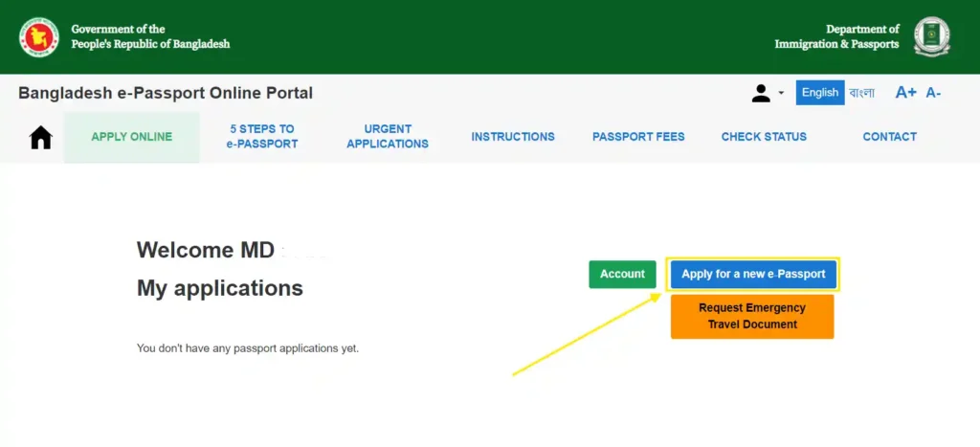Open Check Status page
Viewport: 980px width, 447px height.
pyautogui.click(x=764, y=136)
